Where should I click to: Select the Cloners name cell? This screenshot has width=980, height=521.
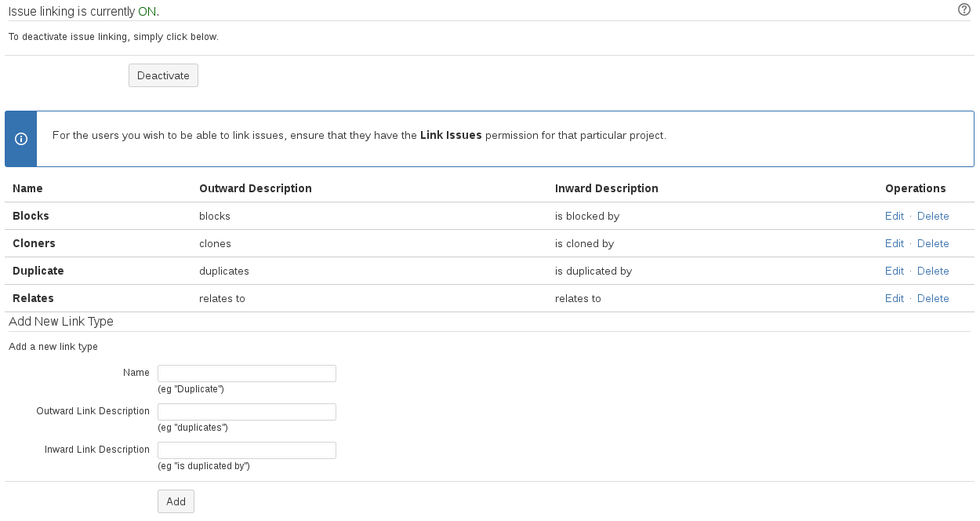pyautogui.click(x=34, y=243)
